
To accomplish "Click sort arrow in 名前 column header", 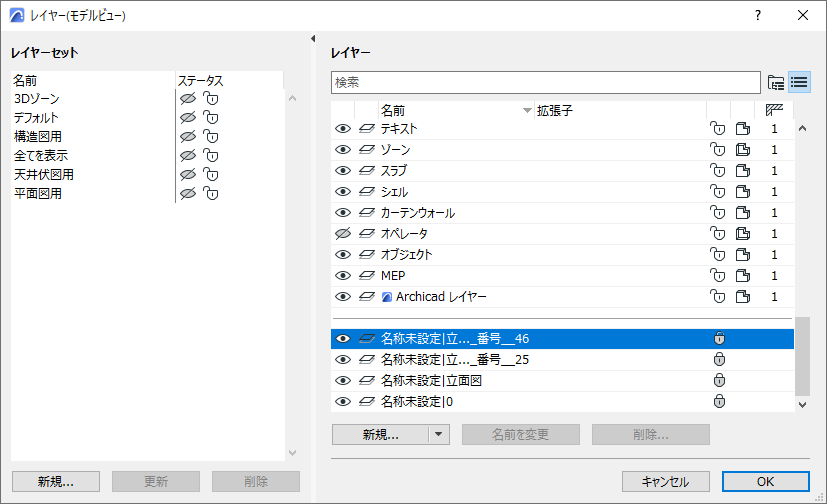I will tap(526, 111).
